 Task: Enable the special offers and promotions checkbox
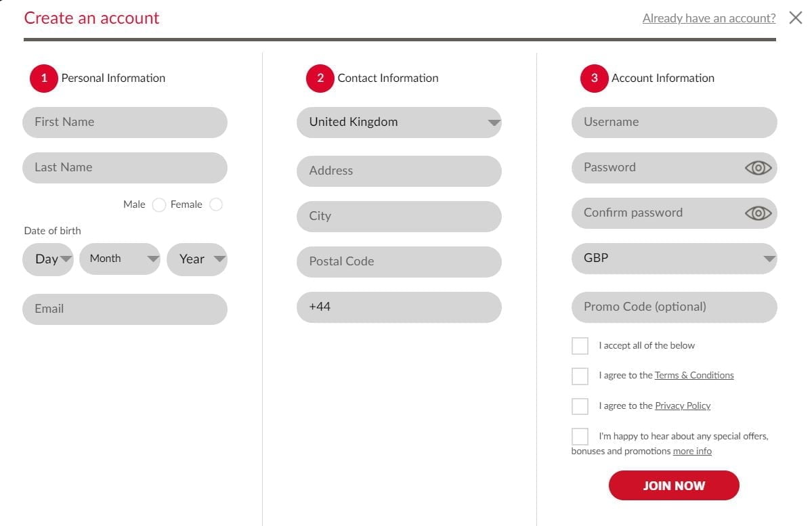[580, 437]
